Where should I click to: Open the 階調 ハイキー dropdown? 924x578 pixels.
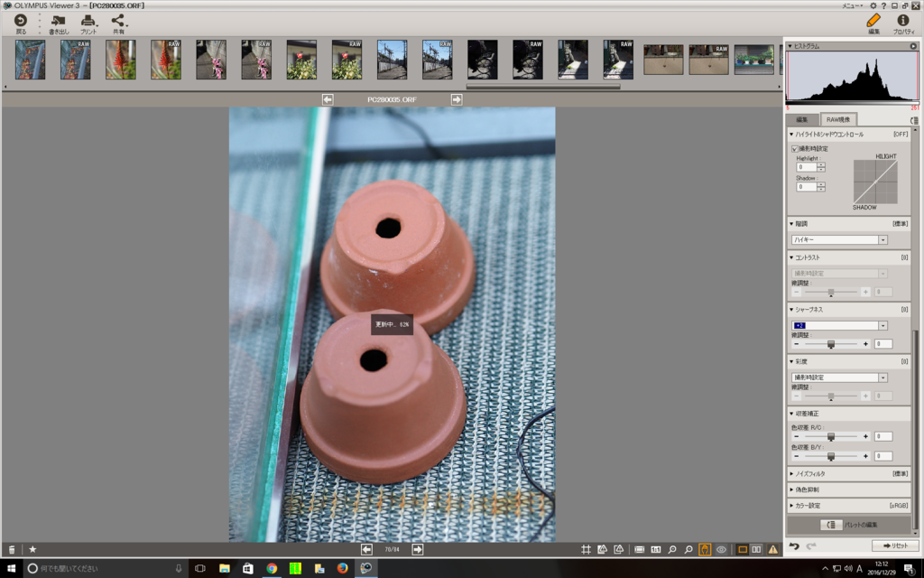pyautogui.click(x=839, y=240)
